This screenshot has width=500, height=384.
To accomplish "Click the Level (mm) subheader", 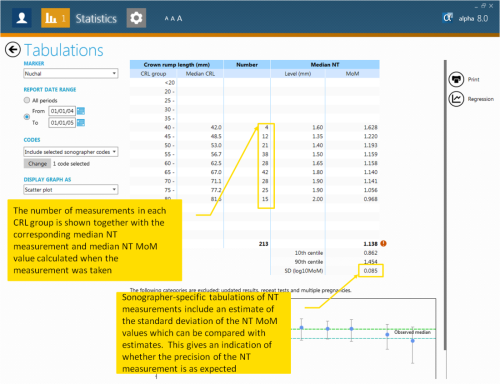I will click(x=298, y=74).
